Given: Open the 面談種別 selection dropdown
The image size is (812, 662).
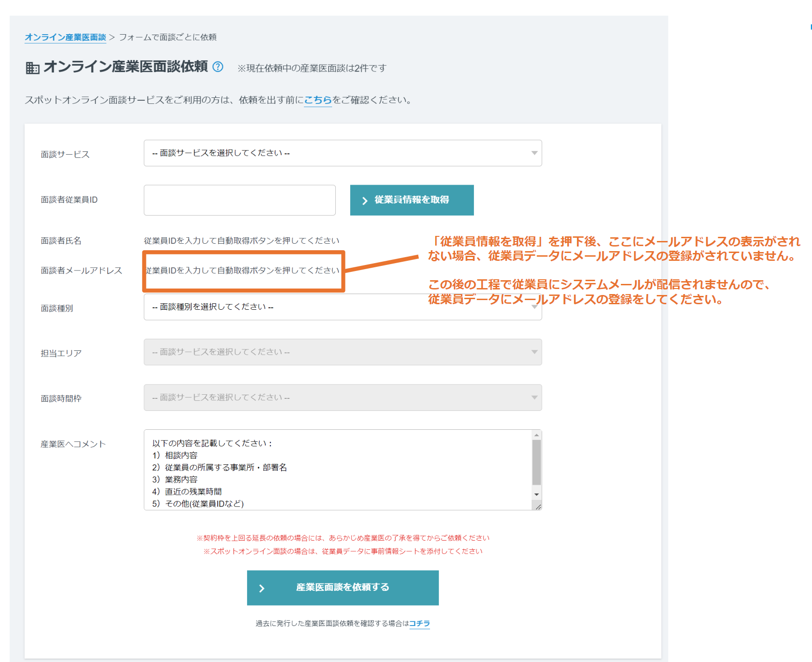Looking at the screenshot, I should click(533, 307).
